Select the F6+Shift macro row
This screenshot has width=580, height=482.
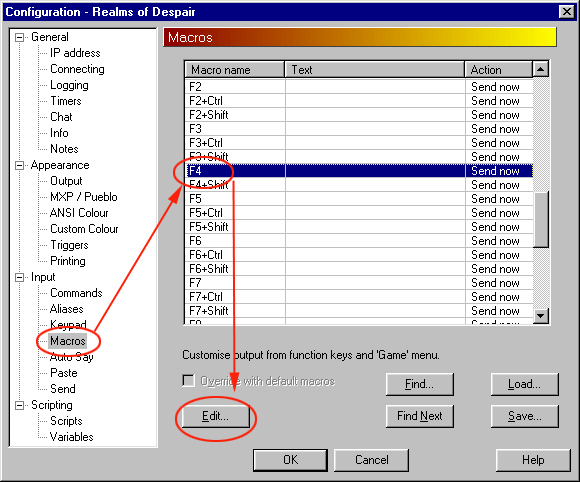359,269
